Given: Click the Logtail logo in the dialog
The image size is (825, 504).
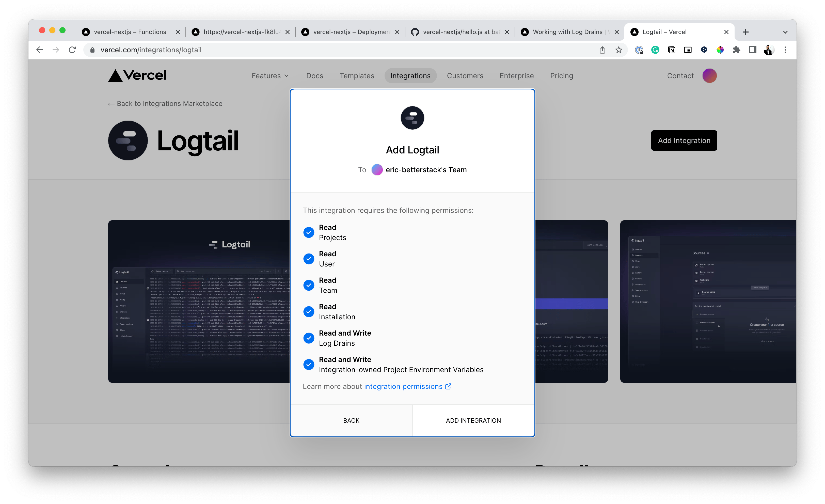Looking at the screenshot, I should click(412, 118).
